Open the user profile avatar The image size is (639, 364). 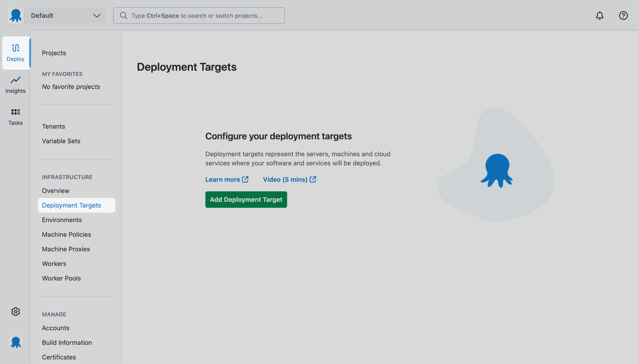click(16, 343)
